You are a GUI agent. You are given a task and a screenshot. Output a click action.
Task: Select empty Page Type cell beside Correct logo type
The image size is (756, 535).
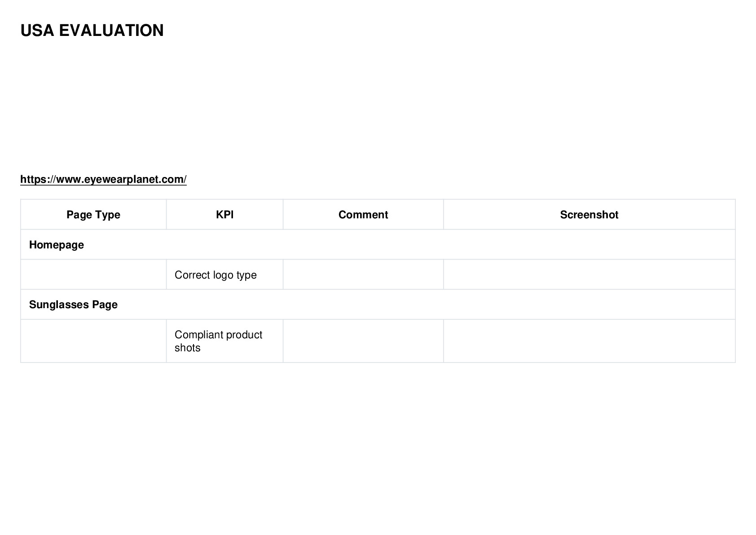coord(93,274)
